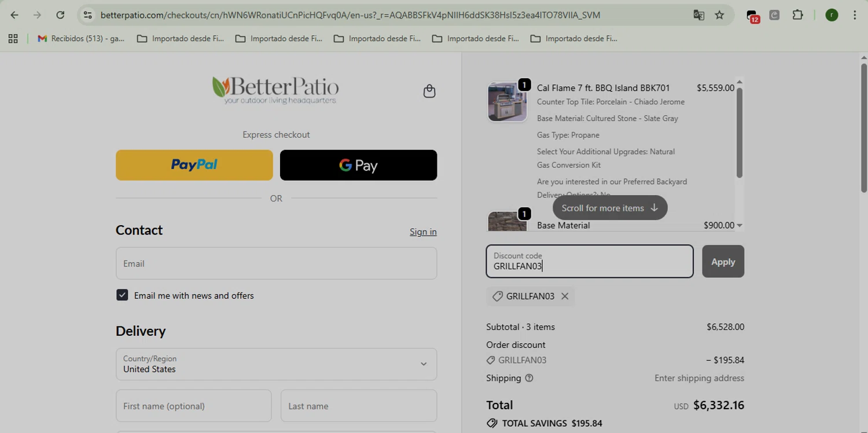This screenshot has height=433, width=868.
Task: Open the gray extension icon beside badge
Action: click(774, 15)
